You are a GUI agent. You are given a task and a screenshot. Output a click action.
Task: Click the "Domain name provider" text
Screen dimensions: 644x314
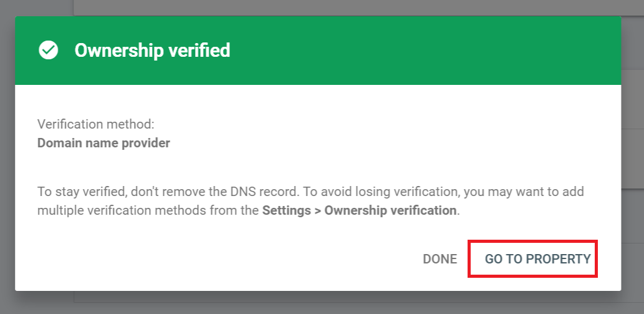103,143
